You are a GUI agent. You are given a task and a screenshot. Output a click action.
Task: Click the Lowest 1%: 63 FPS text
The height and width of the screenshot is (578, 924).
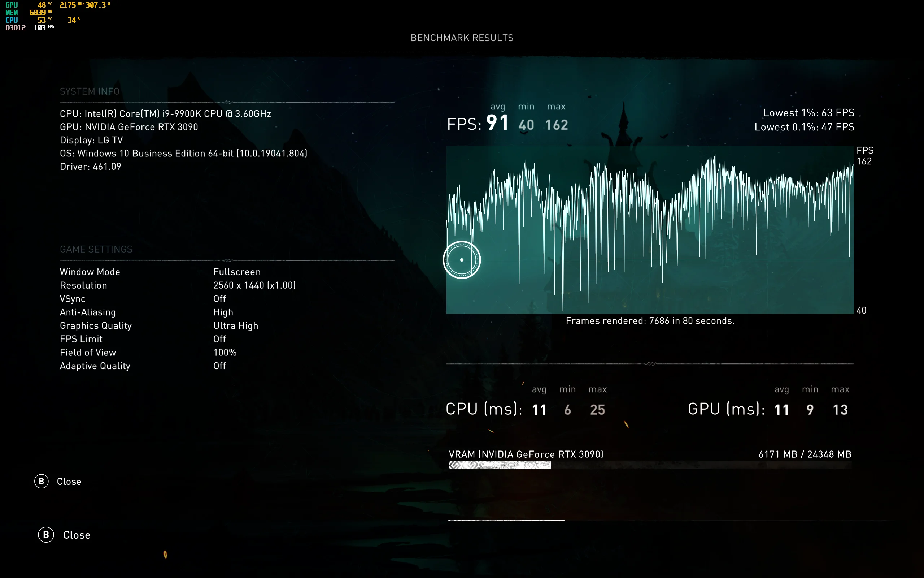click(x=809, y=113)
